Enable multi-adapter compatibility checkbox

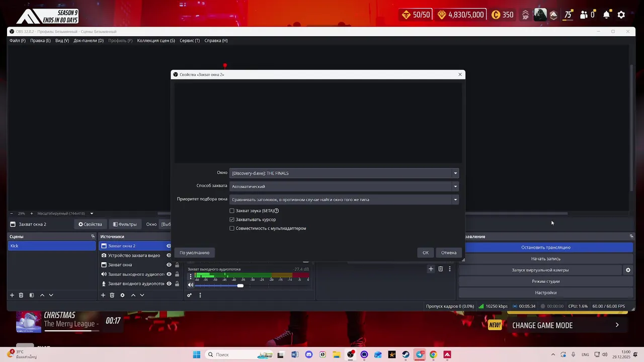point(232,228)
